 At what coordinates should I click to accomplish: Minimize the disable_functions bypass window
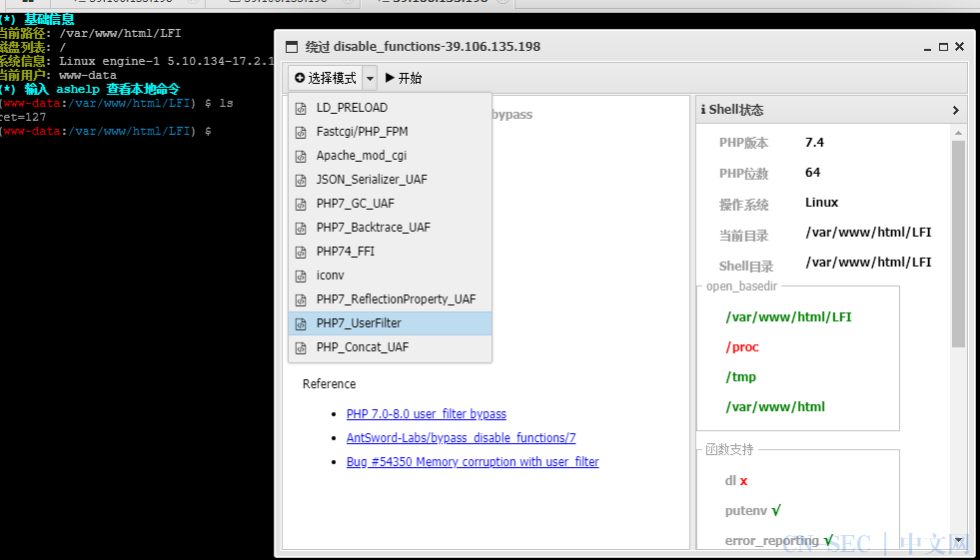point(927,48)
